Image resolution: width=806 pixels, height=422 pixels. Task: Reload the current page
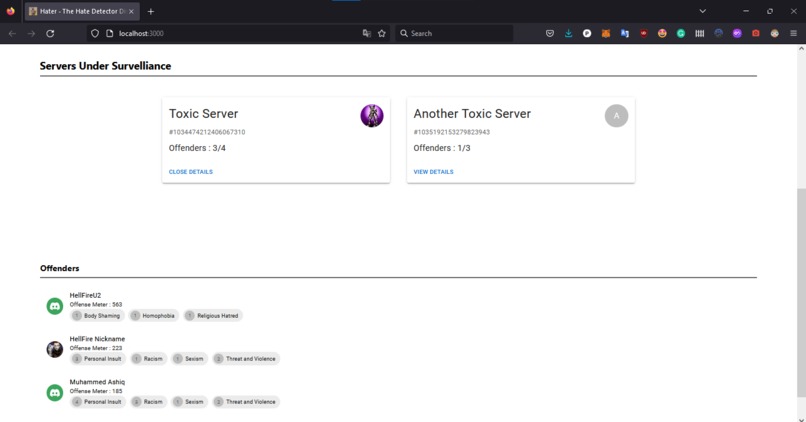click(50, 33)
